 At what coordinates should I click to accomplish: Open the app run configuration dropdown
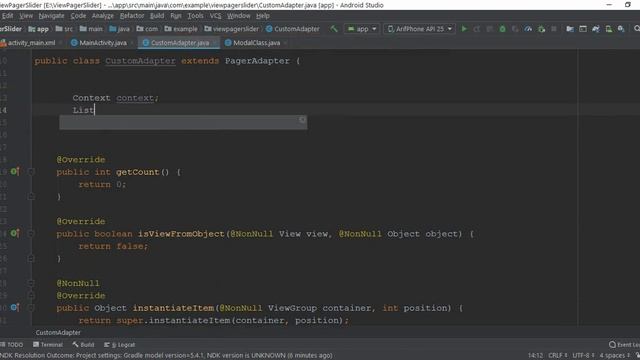362,29
